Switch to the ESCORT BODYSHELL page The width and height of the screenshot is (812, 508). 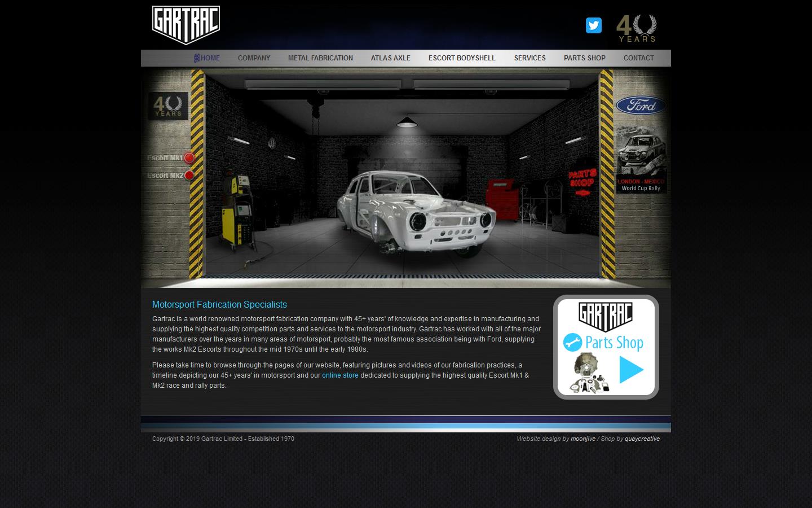tap(462, 58)
